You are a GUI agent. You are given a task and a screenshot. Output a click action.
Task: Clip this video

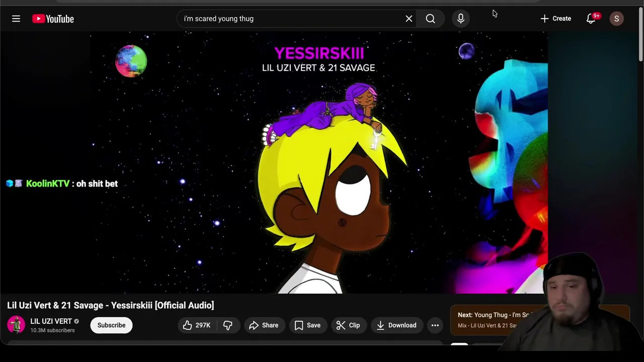(348, 325)
